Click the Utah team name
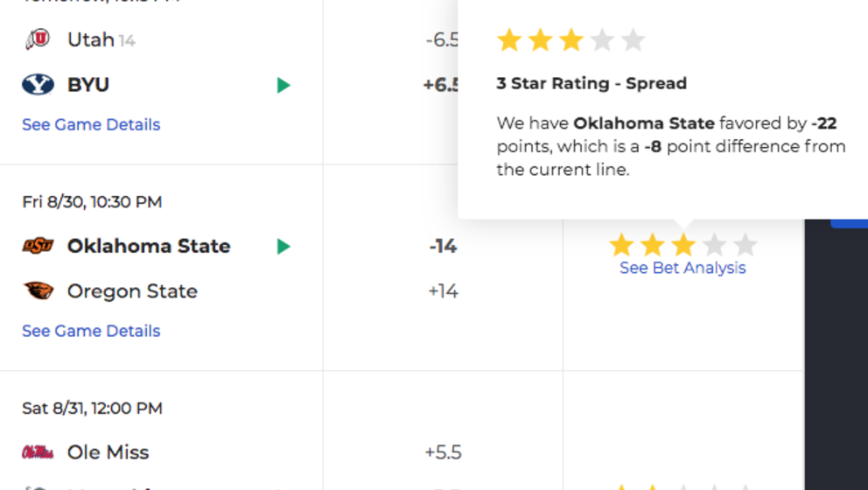The image size is (868, 490). pos(91,39)
